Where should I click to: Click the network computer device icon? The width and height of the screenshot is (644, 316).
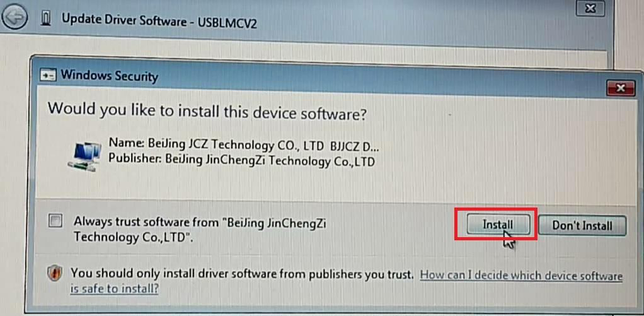[x=84, y=156]
